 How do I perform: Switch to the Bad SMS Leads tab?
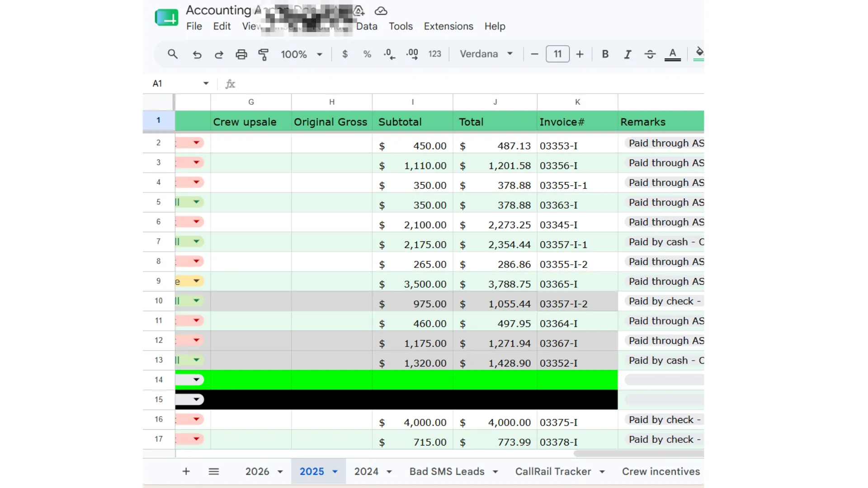[447, 472]
